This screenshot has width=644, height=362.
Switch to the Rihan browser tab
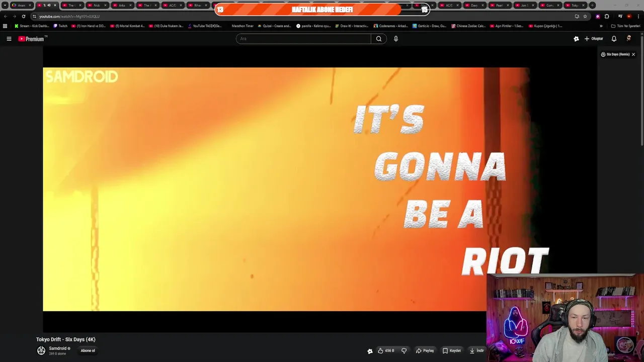198,5
